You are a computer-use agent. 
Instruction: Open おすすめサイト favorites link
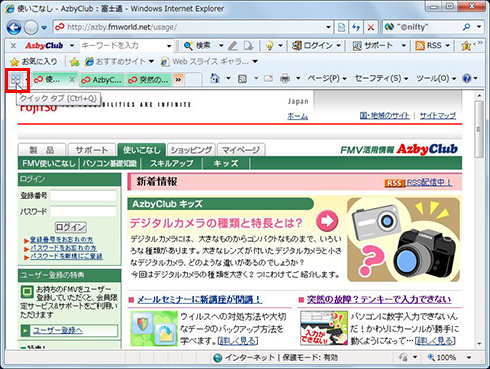(119, 62)
